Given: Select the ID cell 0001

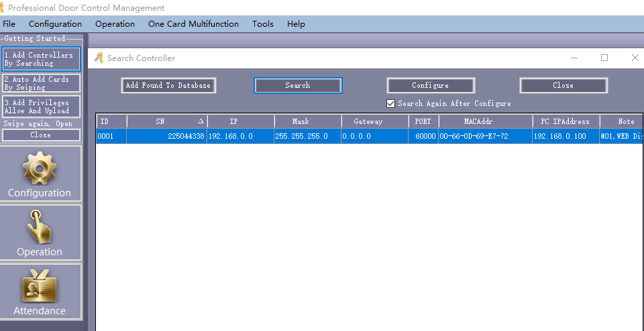Looking at the screenshot, I should pos(112,136).
